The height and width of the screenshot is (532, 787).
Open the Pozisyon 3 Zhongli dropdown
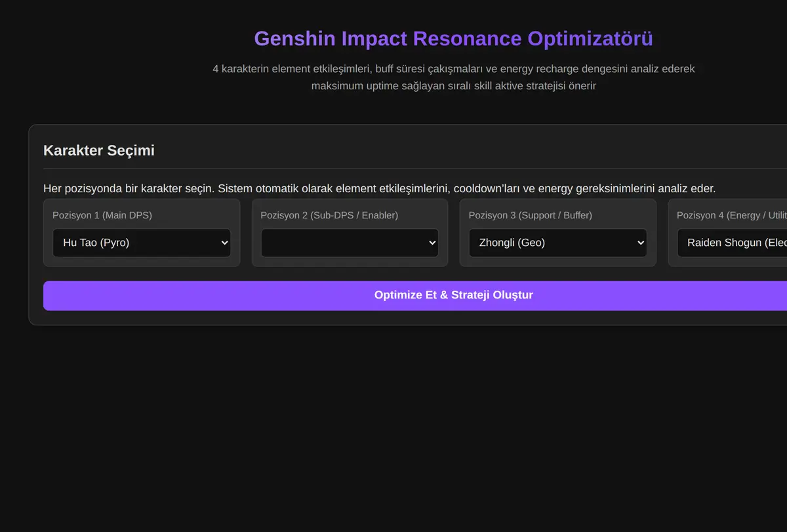click(x=558, y=243)
